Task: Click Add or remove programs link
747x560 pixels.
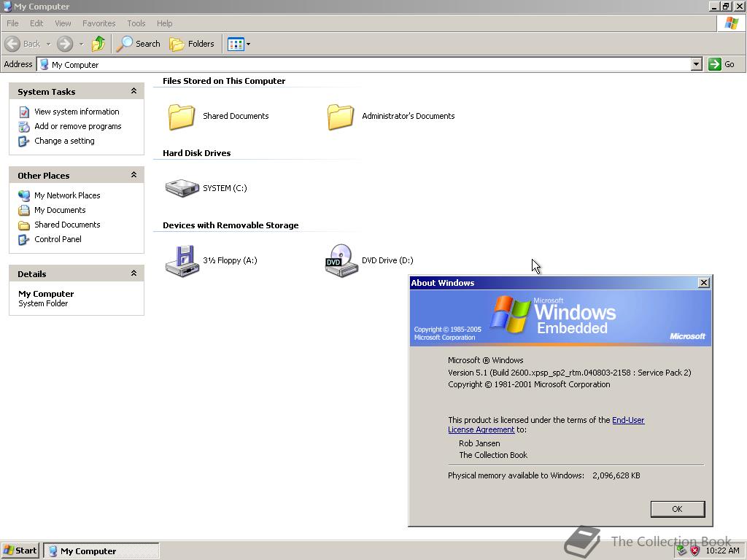Action: pyautogui.click(x=77, y=126)
